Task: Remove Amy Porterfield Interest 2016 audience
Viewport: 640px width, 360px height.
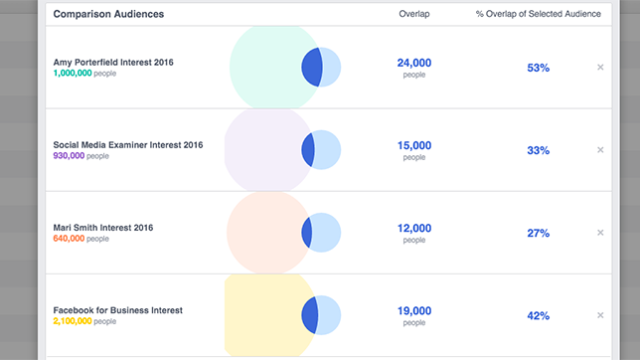Action: 600,67
